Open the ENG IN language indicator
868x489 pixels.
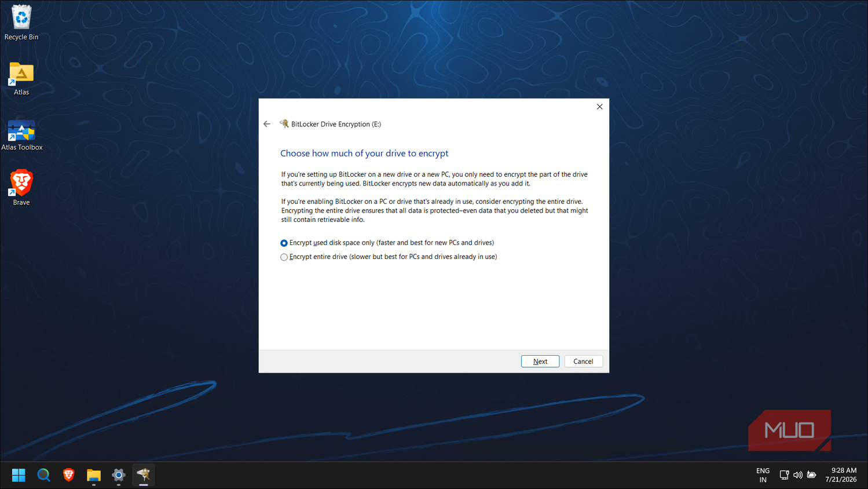pos(763,475)
